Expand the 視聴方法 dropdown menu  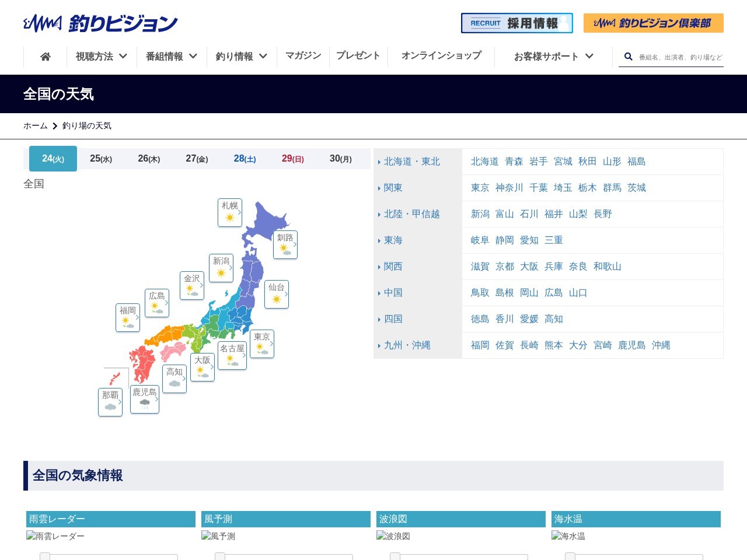pyautogui.click(x=102, y=57)
